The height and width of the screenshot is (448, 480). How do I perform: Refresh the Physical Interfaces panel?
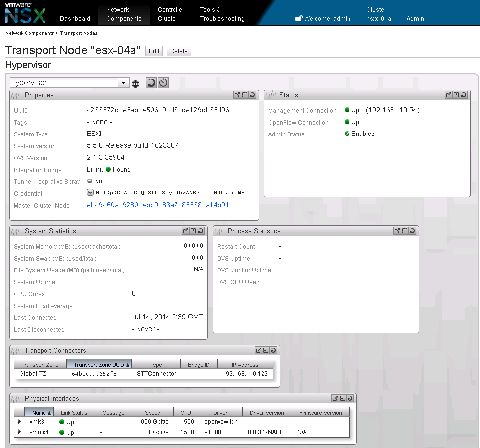click(x=349, y=398)
